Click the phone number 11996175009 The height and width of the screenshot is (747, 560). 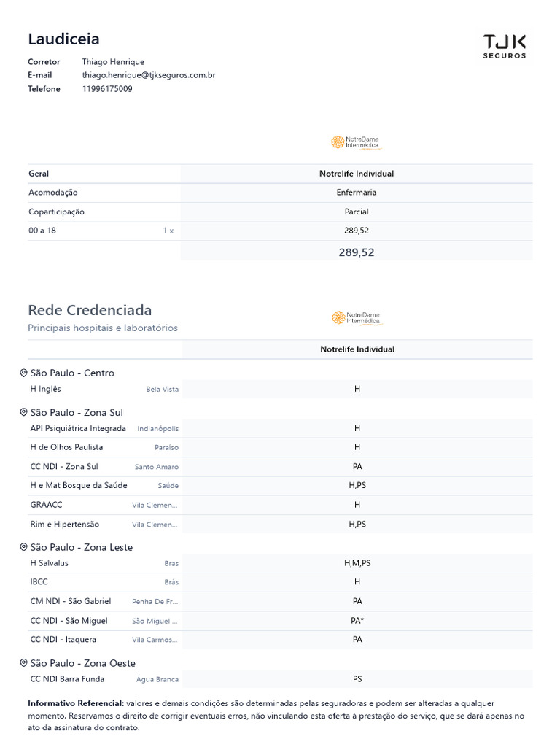pyautogui.click(x=107, y=89)
